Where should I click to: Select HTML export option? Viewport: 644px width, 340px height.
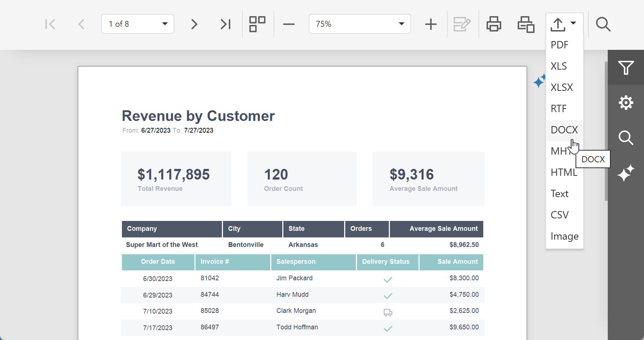[x=564, y=172]
